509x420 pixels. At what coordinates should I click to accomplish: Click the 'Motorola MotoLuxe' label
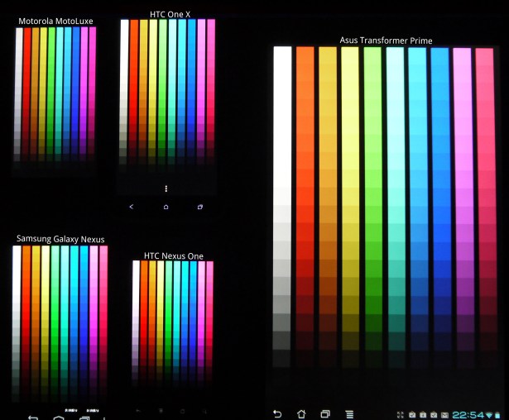click(55, 21)
